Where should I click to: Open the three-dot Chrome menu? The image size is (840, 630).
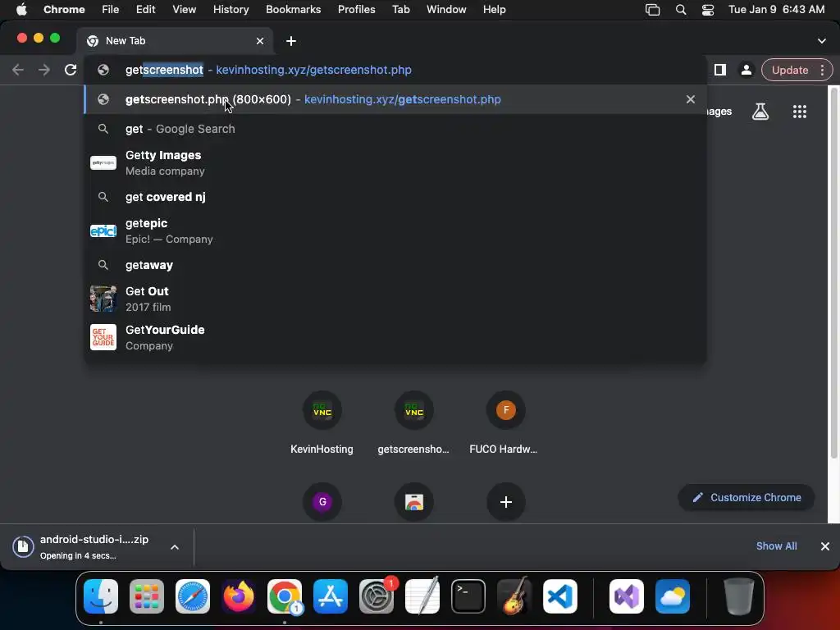[822, 70]
